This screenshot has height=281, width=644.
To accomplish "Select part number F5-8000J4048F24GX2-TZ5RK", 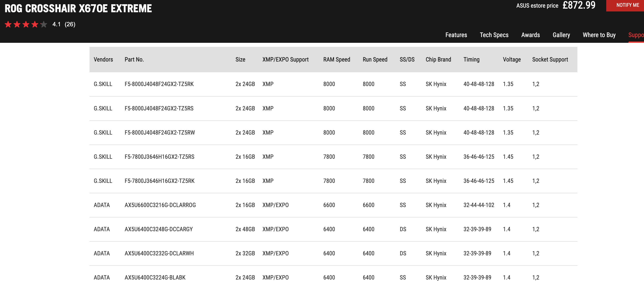I will coord(159,84).
